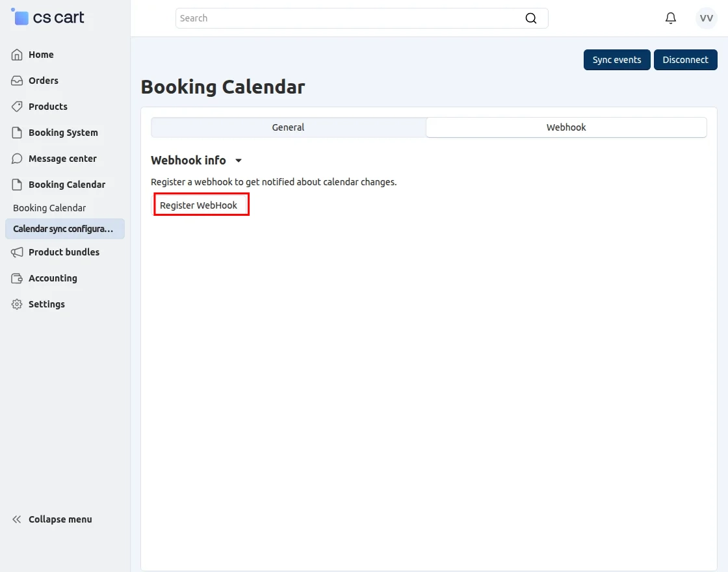Select the Product bundles megaphone icon
Image resolution: width=728 pixels, height=572 pixels.
click(16, 252)
